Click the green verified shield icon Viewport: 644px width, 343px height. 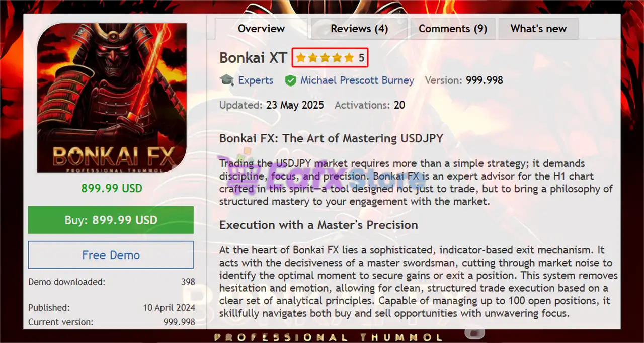click(290, 80)
